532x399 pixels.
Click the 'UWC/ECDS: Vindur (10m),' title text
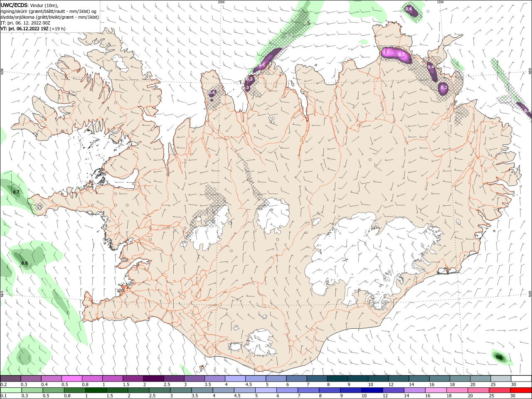30,5
